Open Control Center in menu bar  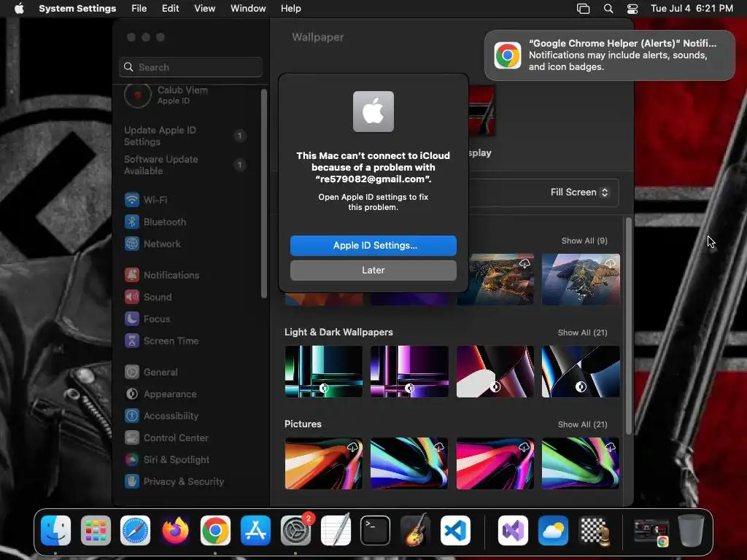pyautogui.click(x=632, y=8)
